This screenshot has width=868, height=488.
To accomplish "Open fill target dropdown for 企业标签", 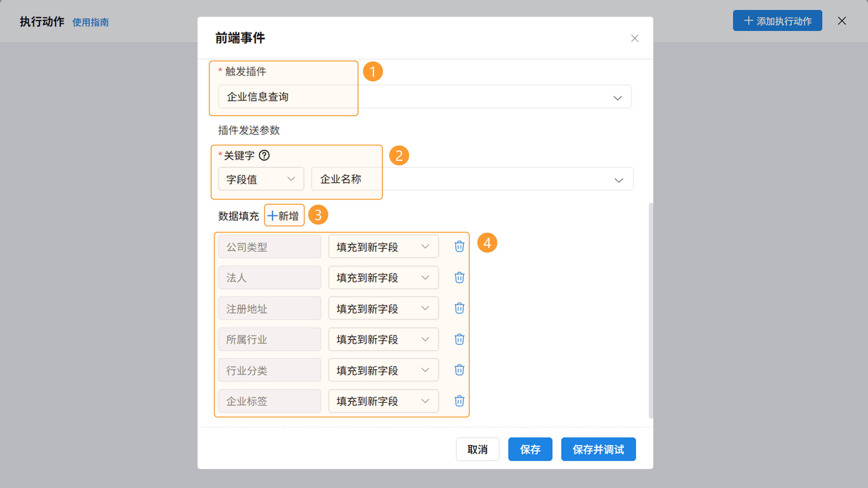I will [383, 401].
